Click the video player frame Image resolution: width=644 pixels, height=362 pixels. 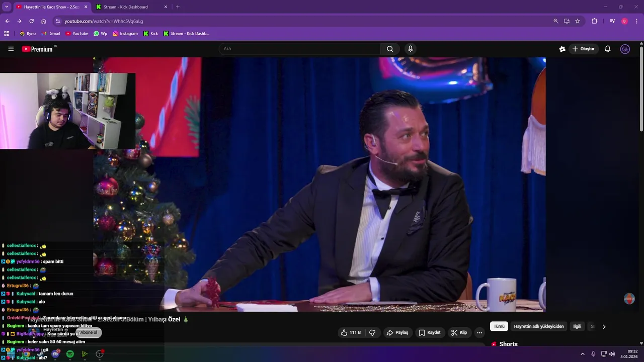point(319,184)
